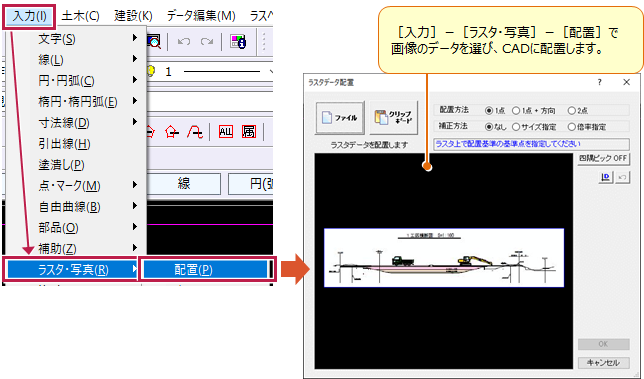Image resolution: width=644 pixels, height=379 pixels.
Task: Click the キャンセル button in dialog
Action: 603,363
